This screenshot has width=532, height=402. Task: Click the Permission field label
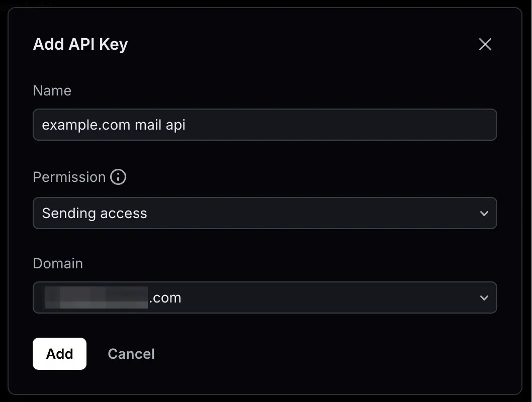[x=69, y=177]
